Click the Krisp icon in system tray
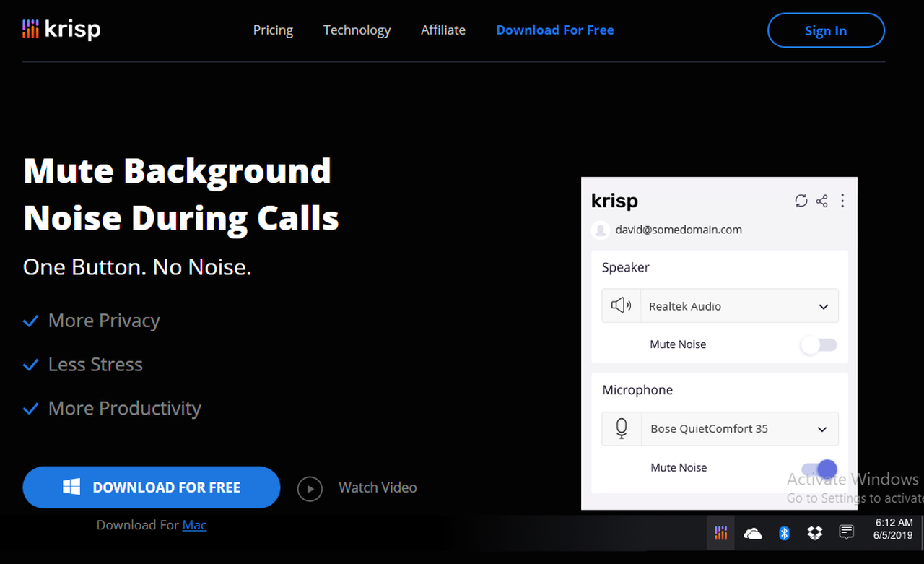The height and width of the screenshot is (564, 924). (720, 533)
